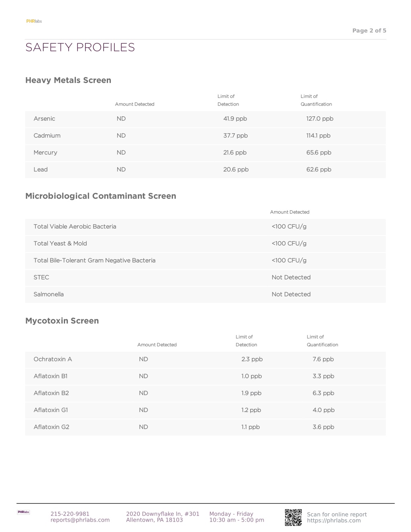Screen dimensions: 411x532
Task: Click the 2020 Downyflake ln address text
Action: click(163, 514)
